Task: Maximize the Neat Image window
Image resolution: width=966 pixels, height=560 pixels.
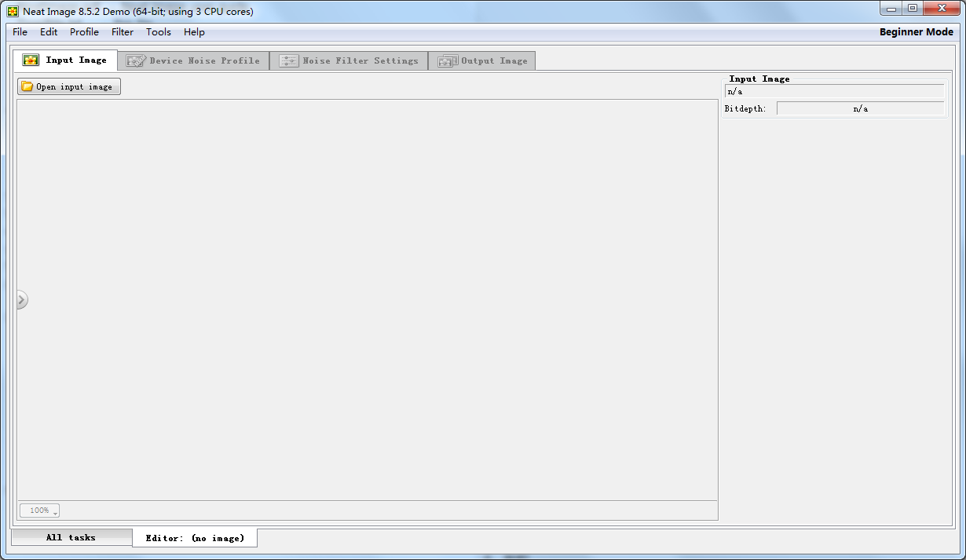Action: (912, 8)
